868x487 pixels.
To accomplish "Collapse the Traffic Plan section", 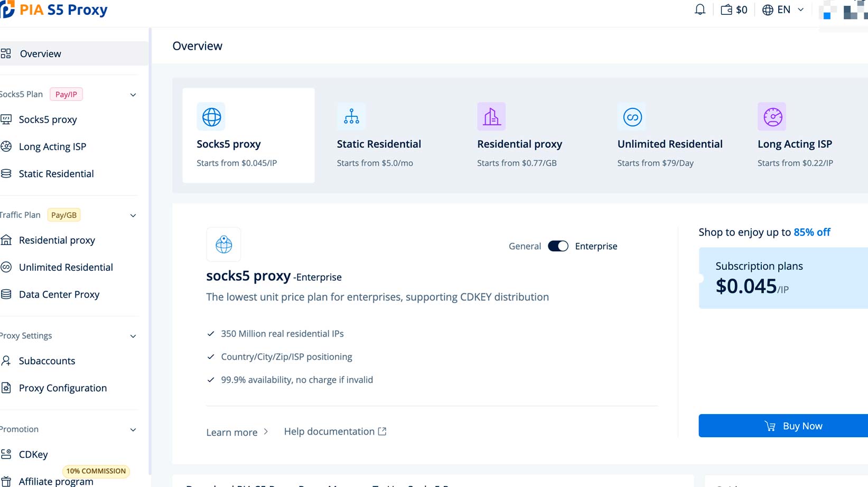I will (x=133, y=215).
